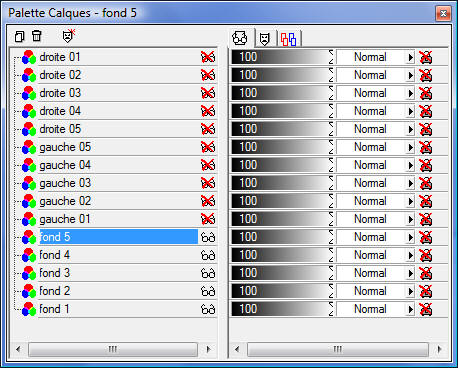Viewport: 458px width, 368px height.
Task: Select the droite 02 layer name
Action: pos(60,75)
